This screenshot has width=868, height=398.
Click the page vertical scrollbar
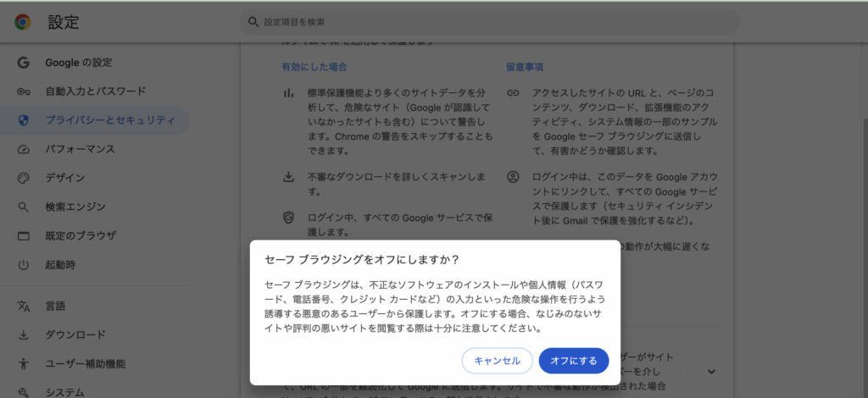pyautogui.click(x=864, y=221)
